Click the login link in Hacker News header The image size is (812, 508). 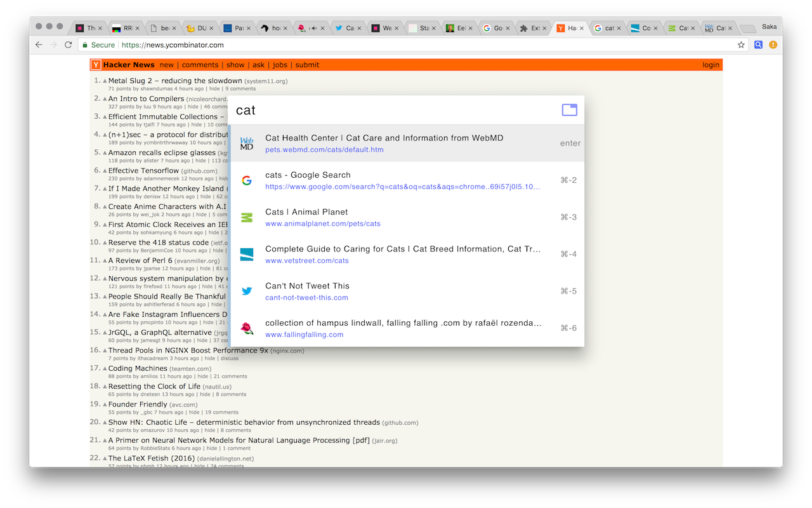tap(711, 65)
